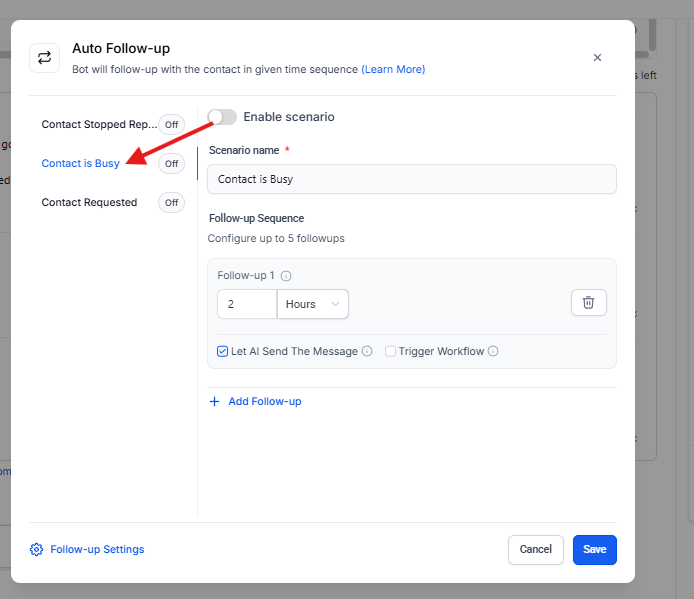Click the Cancel button
The image size is (694, 599).
535,549
